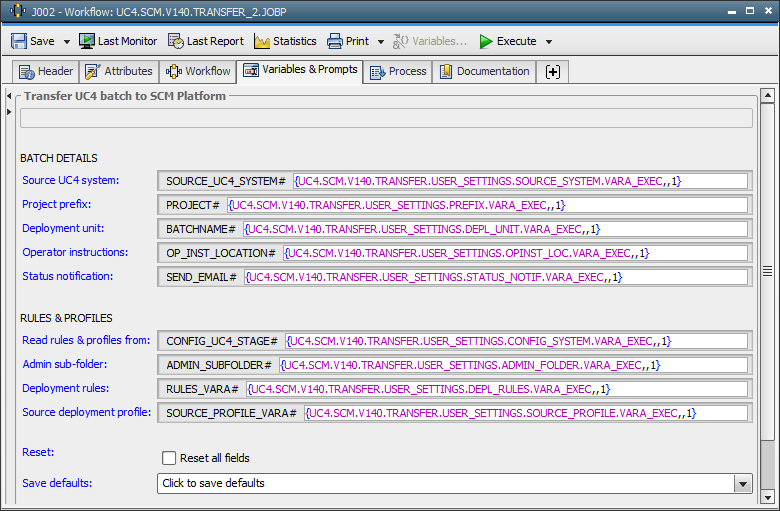Edit the BATCHNAME# value field
Image resolution: width=780 pixels, height=511 pixels.
495,229
